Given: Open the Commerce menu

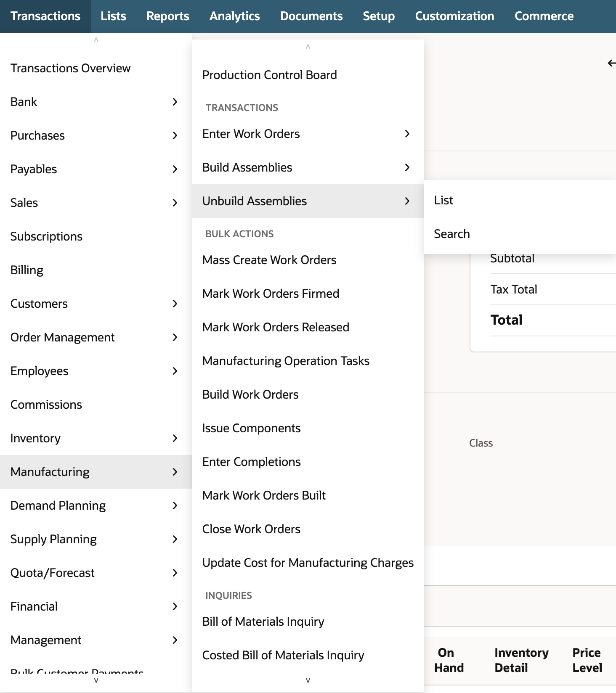Looking at the screenshot, I should click(544, 16).
